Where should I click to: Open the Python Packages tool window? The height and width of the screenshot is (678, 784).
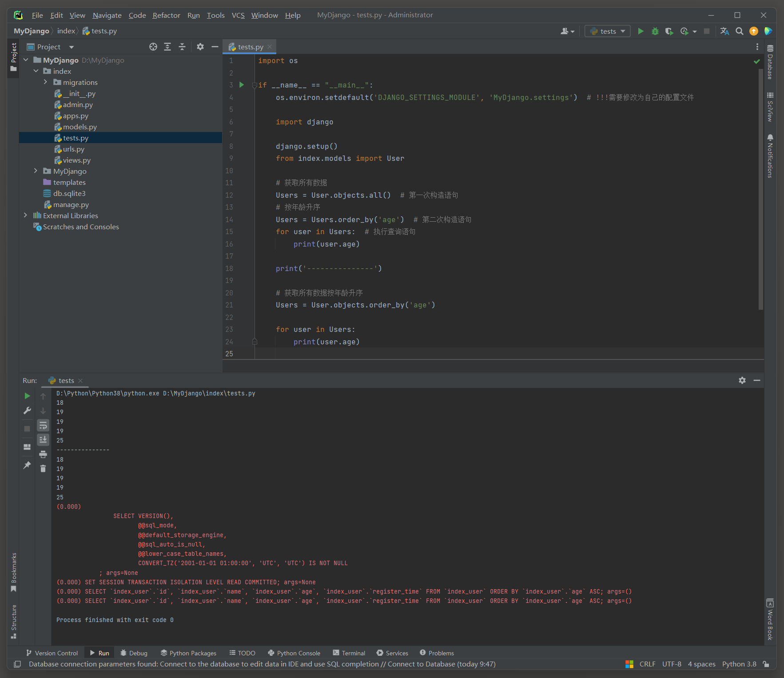(x=188, y=653)
